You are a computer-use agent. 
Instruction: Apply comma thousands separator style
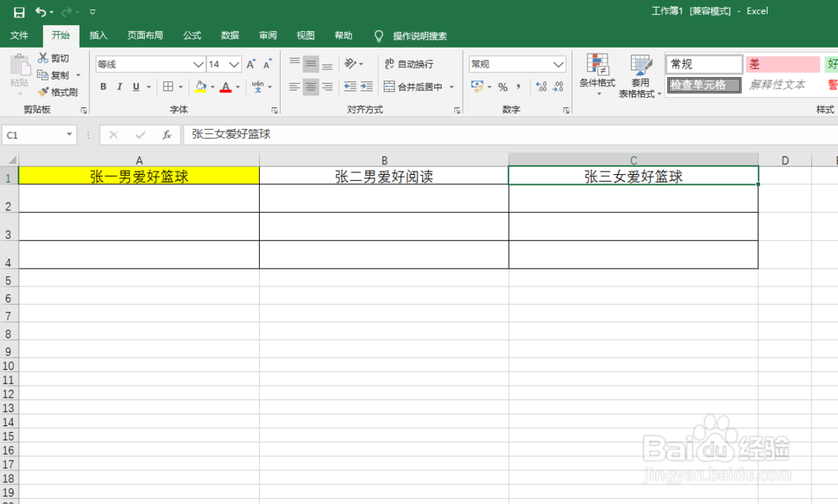519,86
